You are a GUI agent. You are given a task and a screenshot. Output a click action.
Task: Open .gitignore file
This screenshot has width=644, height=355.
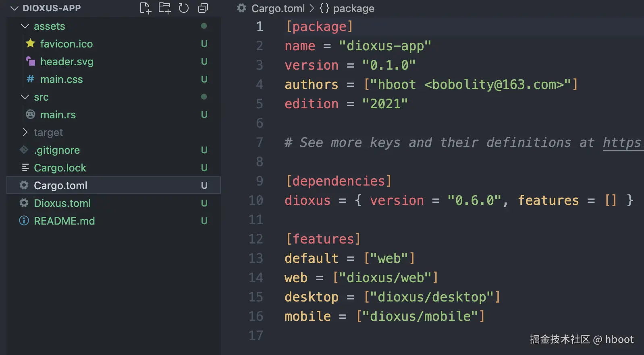pyautogui.click(x=57, y=150)
